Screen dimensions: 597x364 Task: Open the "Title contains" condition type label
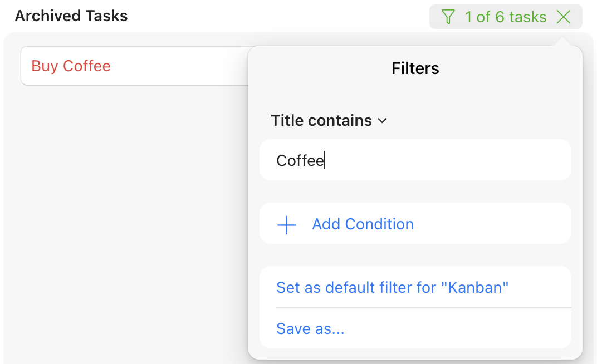tap(321, 121)
